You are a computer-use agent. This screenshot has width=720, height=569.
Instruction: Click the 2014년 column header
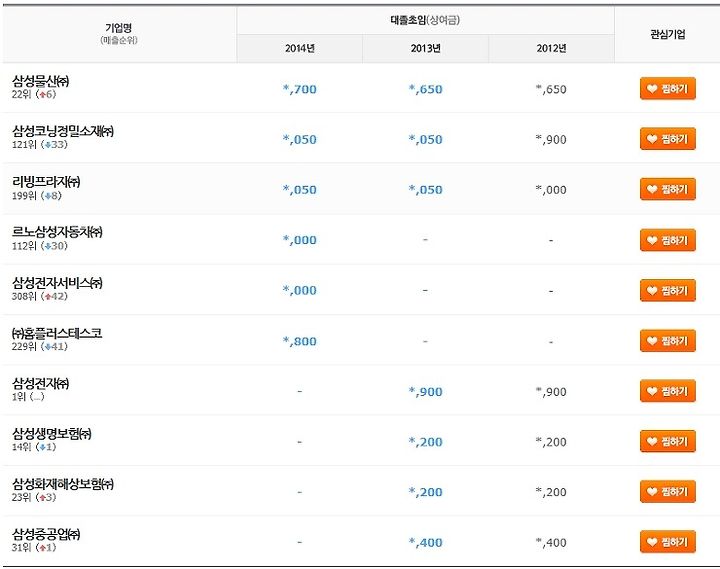(299, 48)
